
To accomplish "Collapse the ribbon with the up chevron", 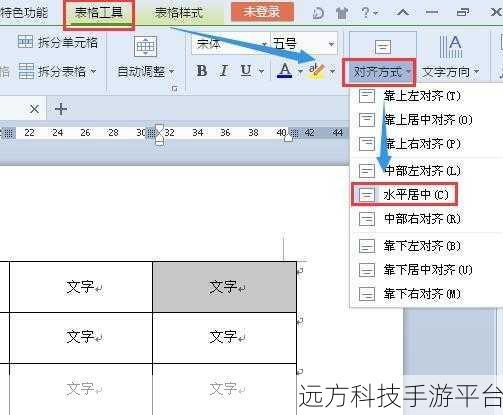I will (x=403, y=13).
